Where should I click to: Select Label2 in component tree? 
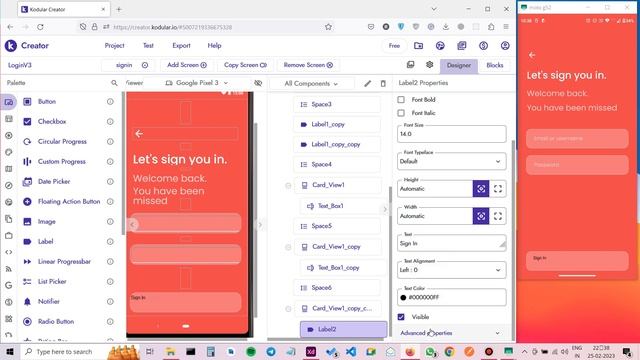[x=344, y=329]
